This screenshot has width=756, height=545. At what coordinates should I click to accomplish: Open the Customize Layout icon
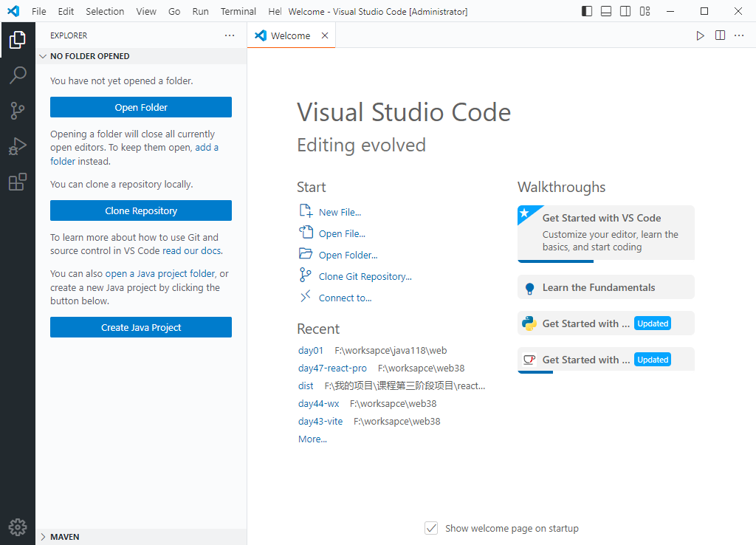[x=645, y=11]
